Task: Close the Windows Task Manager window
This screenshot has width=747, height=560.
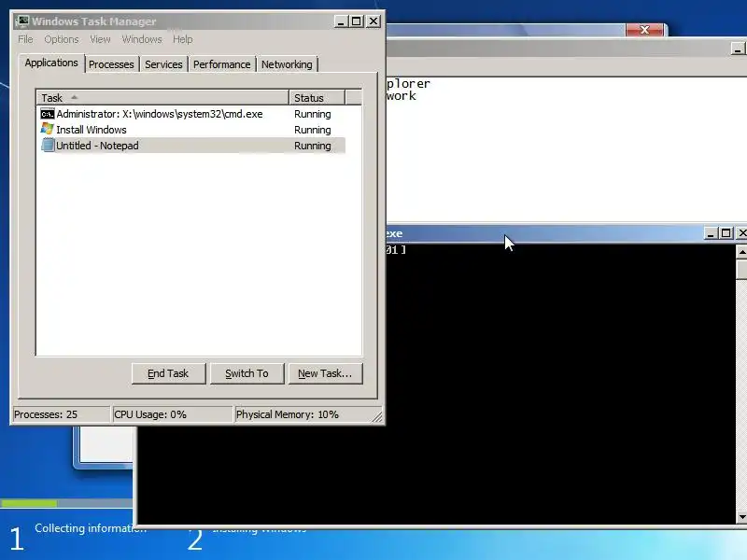Action: click(x=373, y=21)
